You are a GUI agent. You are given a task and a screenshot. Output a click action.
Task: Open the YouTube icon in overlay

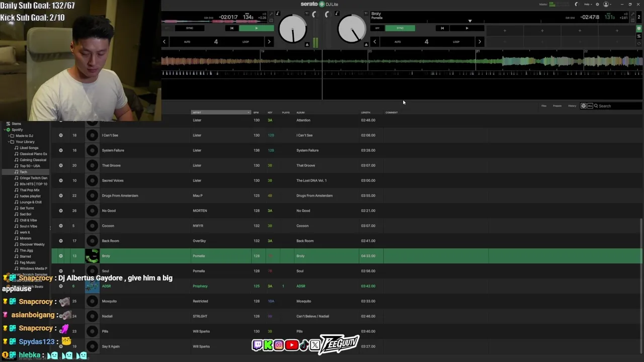tap(291, 345)
